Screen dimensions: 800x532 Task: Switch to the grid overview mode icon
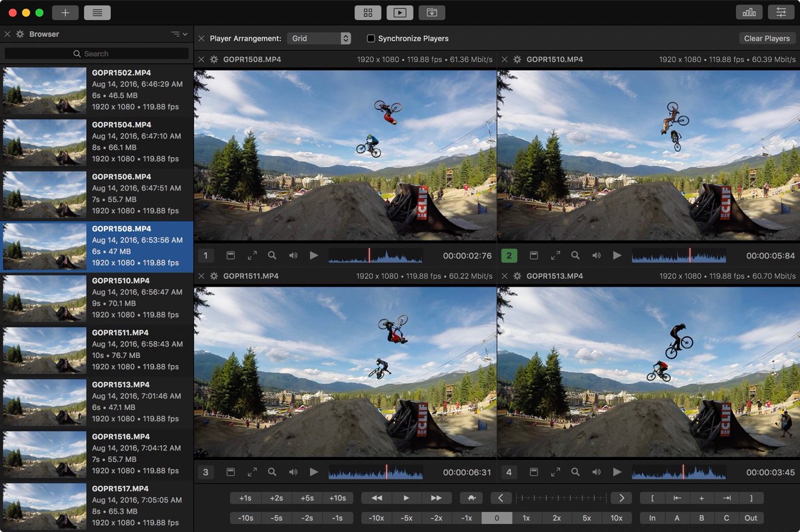(367, 13)
